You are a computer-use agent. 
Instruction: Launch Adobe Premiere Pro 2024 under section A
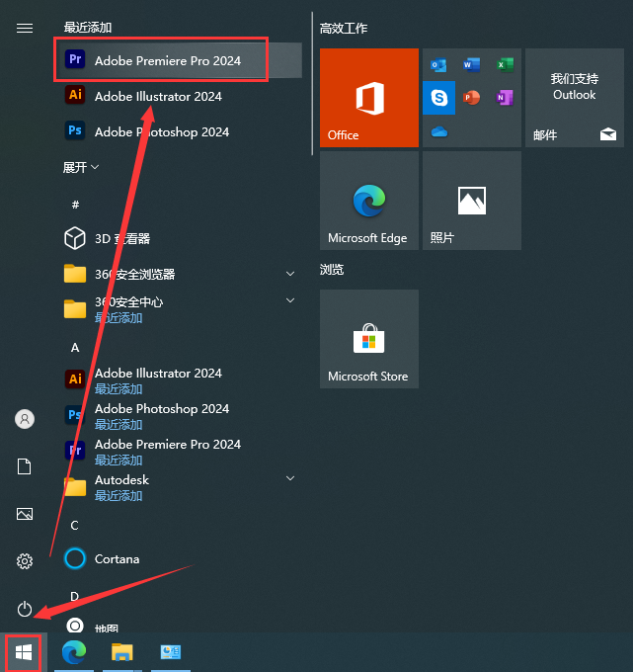(179, 451)
